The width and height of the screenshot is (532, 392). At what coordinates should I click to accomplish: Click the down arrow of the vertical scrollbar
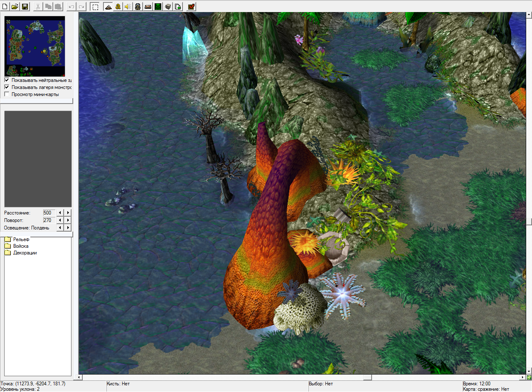coord(529,372)
